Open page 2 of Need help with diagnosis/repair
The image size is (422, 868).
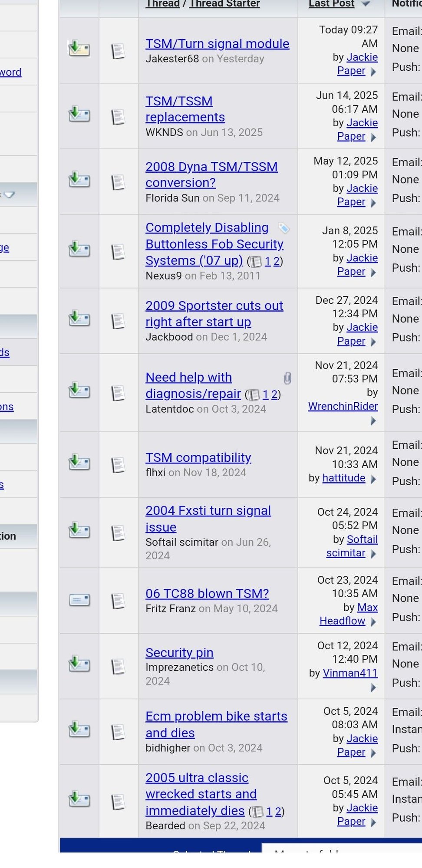click(x=274, y=395)
